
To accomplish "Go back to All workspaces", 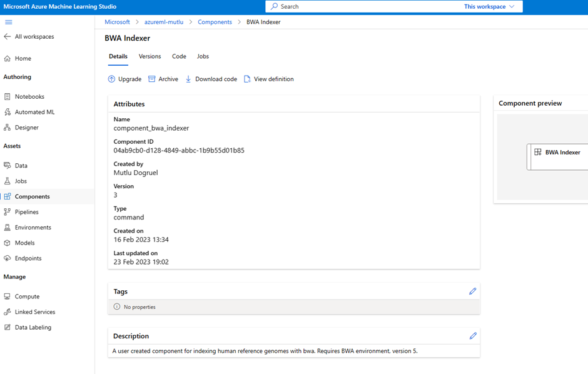I will point(29,36).
